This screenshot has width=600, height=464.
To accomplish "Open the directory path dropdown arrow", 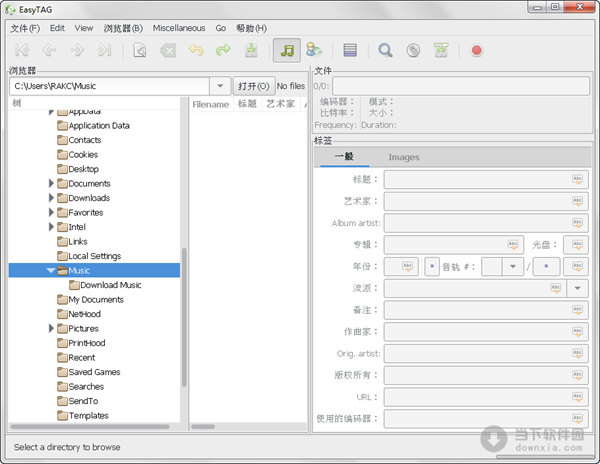I will click(x=220, y=86).
